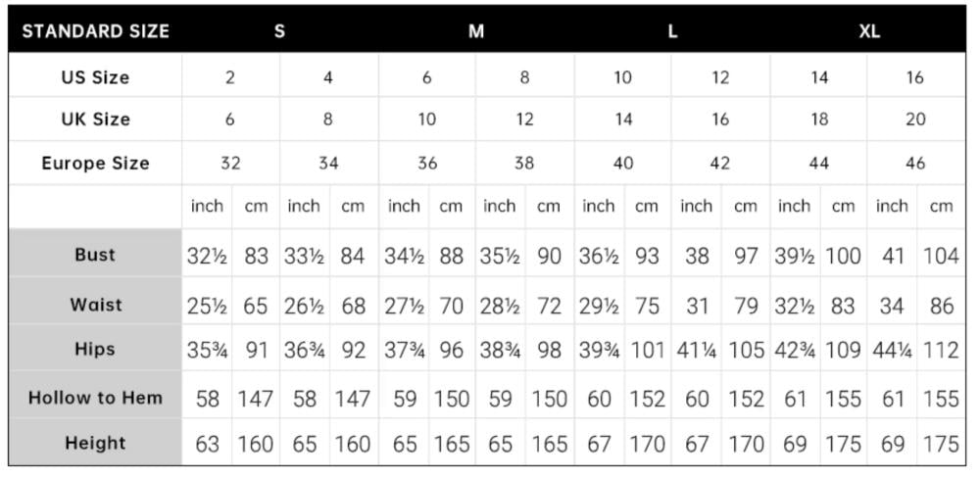Click US size 2 cell
This screenshot has width=980, height=478.
click(230, 77)
